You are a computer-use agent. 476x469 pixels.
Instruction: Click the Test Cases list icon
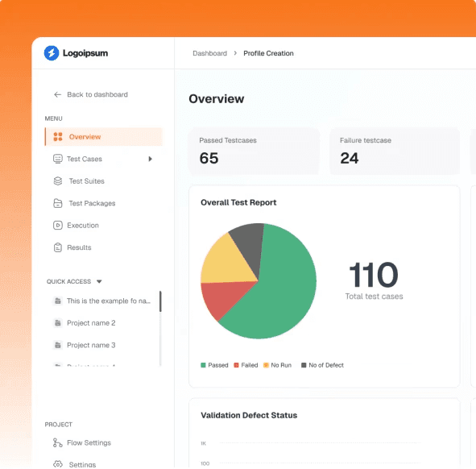(58, 159)
